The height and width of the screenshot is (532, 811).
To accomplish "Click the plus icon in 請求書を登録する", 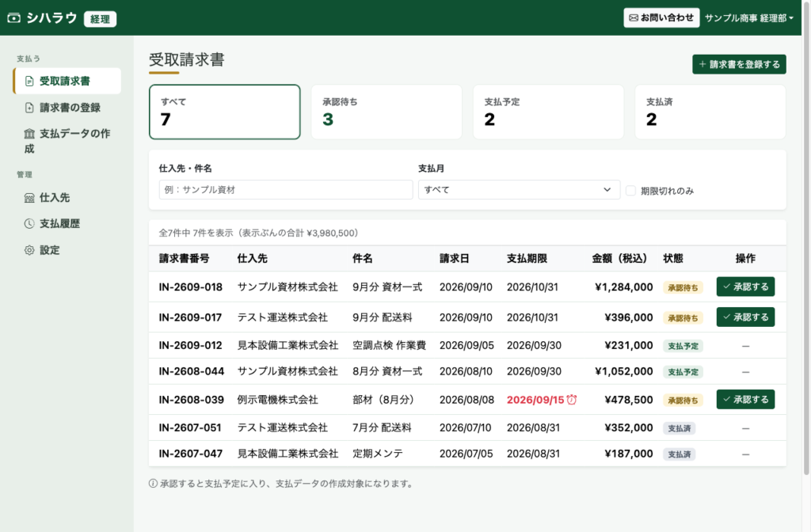I will click(702, 64).
